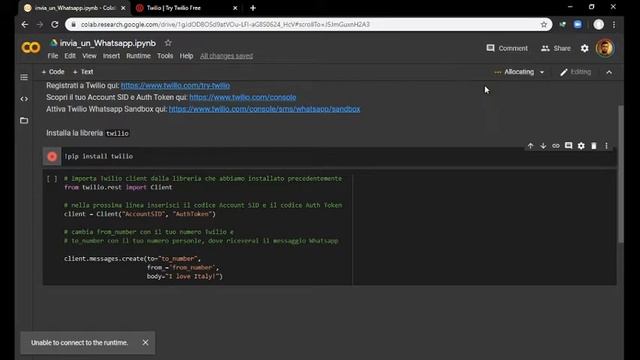This screenshot has width=640, height=360.
Task: Move cell down with arrow icon
Action: [x=543, y=146]
